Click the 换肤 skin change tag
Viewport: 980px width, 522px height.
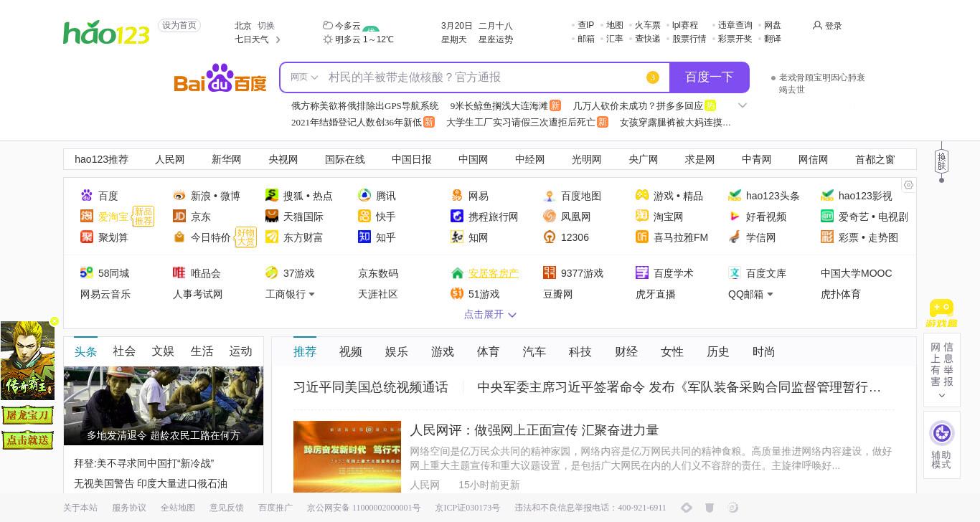point(942,161)
